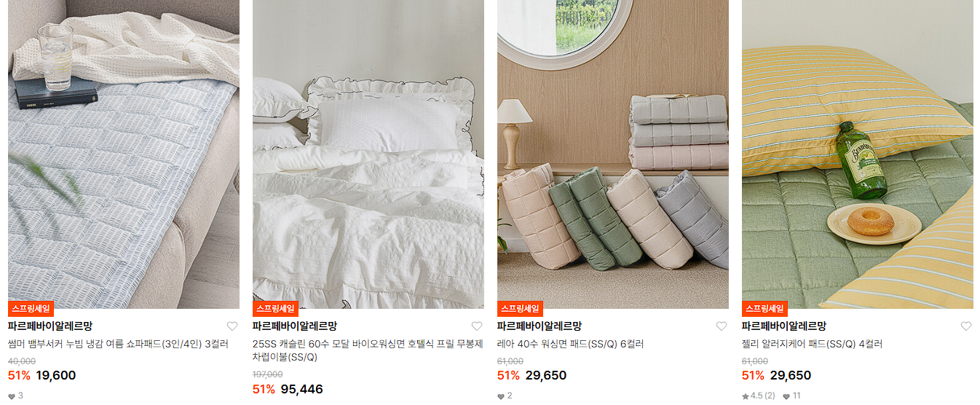Click the 4.5 star rating icon

point(746,396)
